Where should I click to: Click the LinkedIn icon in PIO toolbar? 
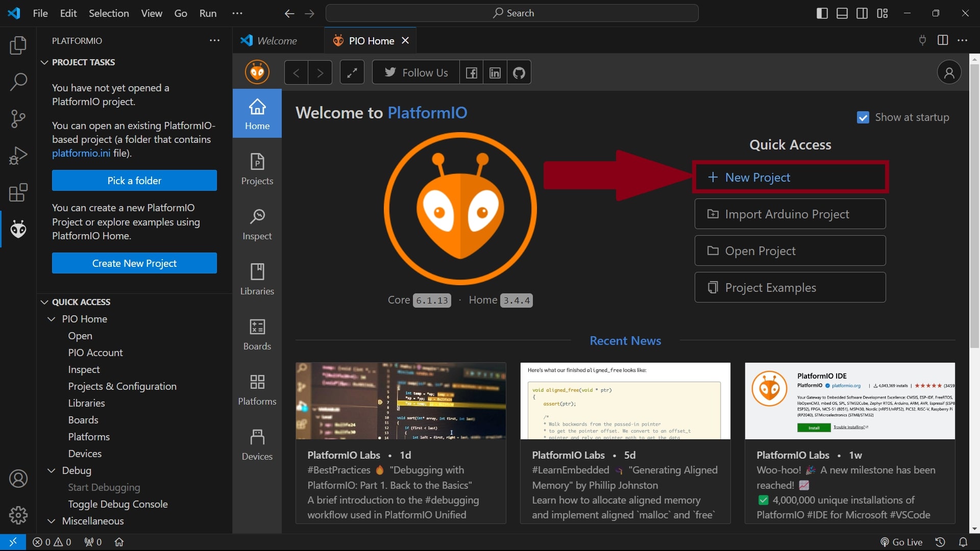pos(495,73)
